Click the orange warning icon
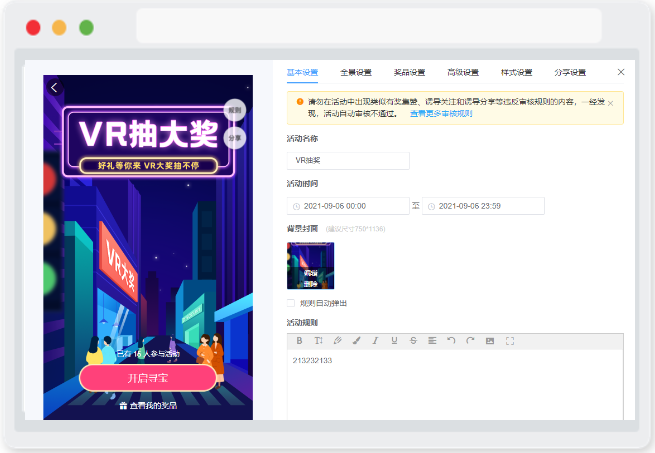Screen dimensions: 655x453 (x=300, y=101)
